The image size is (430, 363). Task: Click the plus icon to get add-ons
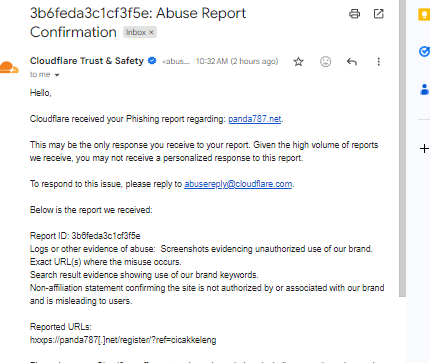pos(424,148)
